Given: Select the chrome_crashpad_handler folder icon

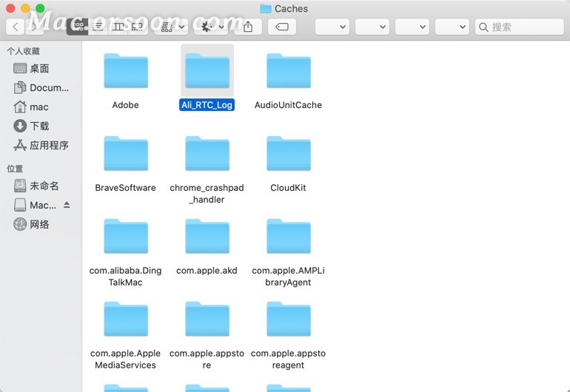Looking at the screenshot, I should tap(207, 153).
